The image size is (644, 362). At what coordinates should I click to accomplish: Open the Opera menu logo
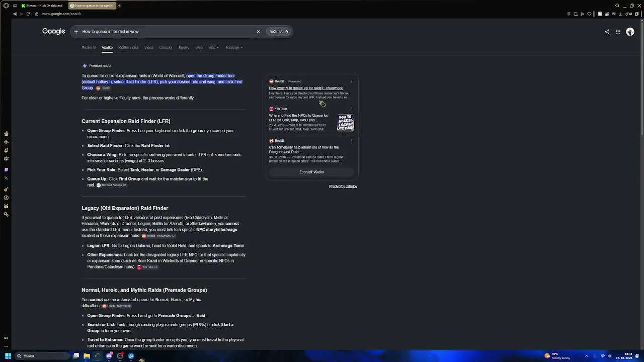tap(6, 6)
